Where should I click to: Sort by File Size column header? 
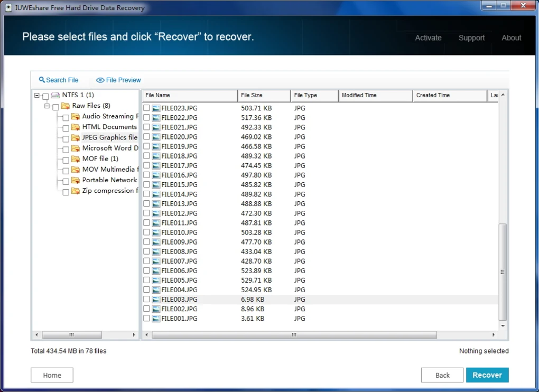[263, 95]
